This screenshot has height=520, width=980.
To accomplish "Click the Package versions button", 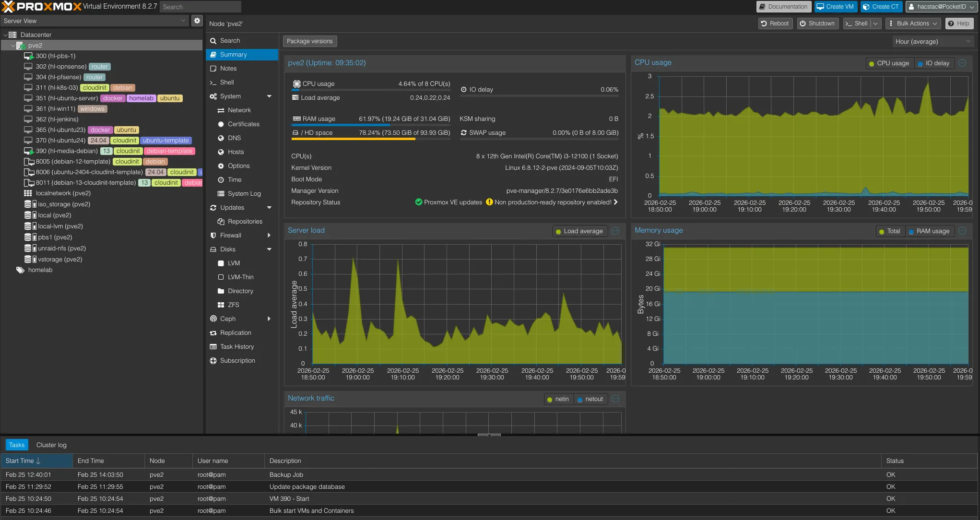I will tap(309, 41).
